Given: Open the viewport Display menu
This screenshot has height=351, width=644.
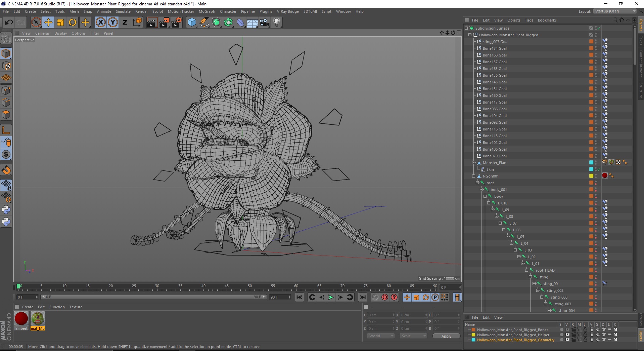Looking at the screenshot, I should click(60, 33).
